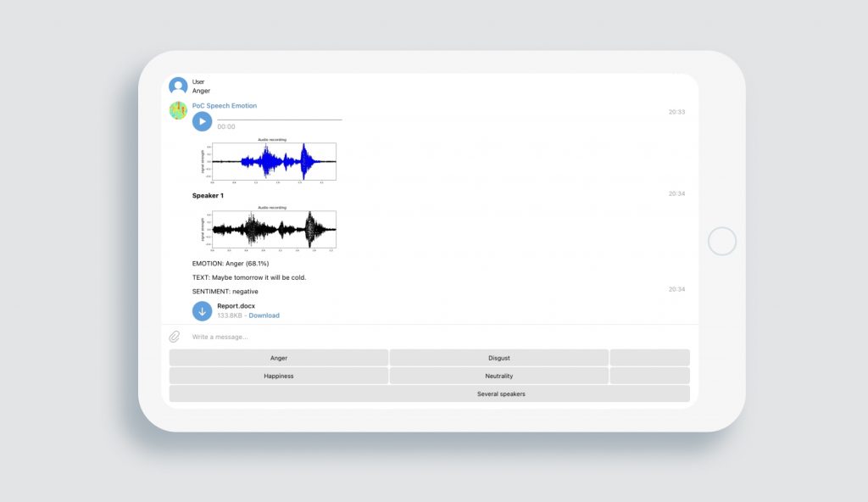Click the Download link for Report.docx

[x=264, y=315]
